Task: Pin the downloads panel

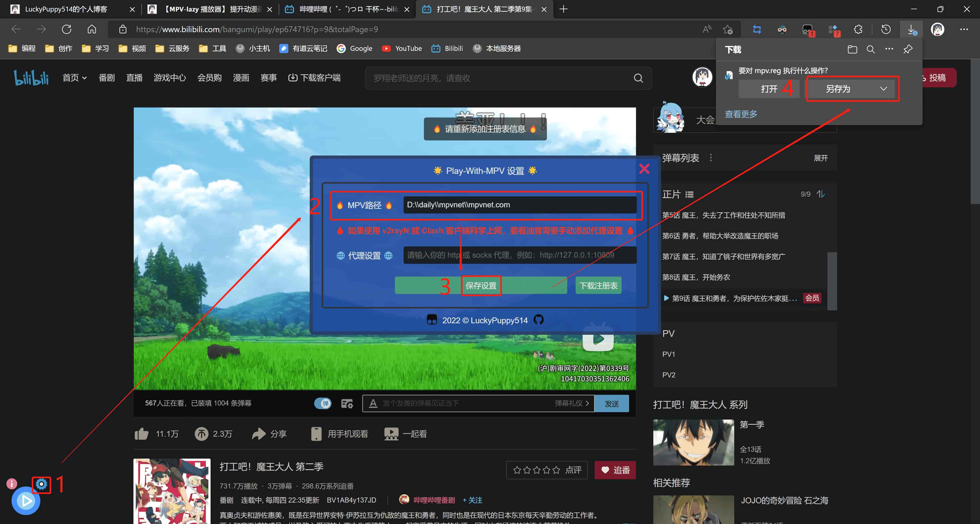Action: click(908, 49)
